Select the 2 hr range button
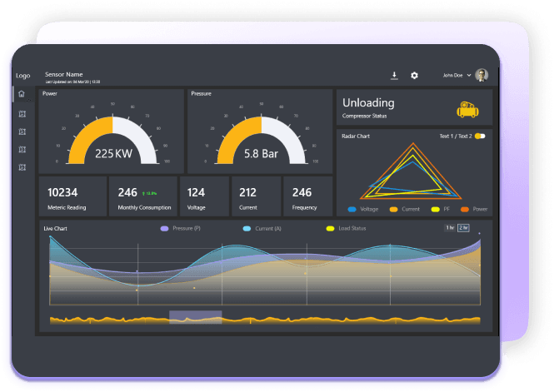 click(463, 228)
